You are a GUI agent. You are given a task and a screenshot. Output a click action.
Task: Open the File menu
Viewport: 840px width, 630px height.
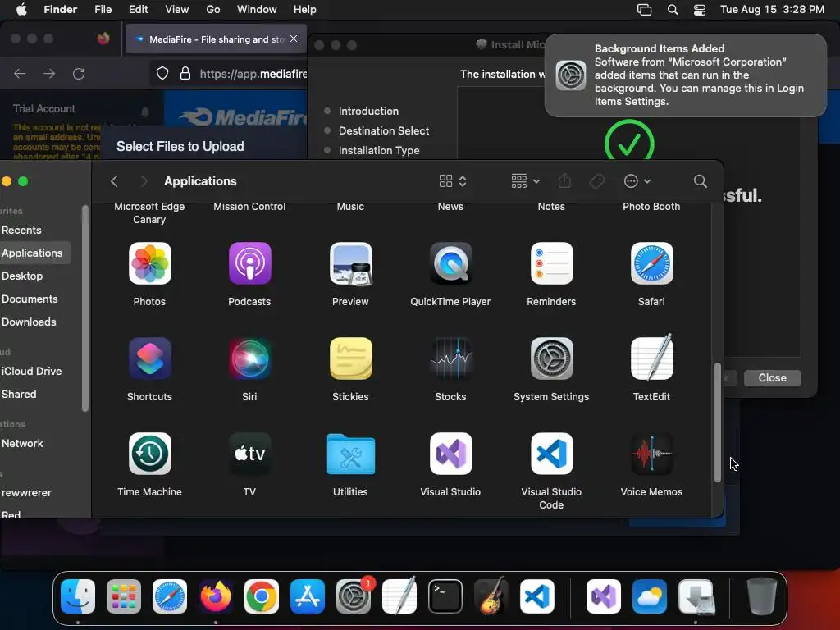103,10
